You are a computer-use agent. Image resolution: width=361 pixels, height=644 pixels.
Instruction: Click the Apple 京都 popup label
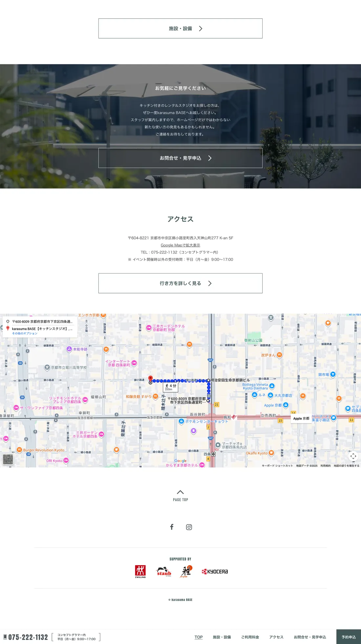point(301,419)
